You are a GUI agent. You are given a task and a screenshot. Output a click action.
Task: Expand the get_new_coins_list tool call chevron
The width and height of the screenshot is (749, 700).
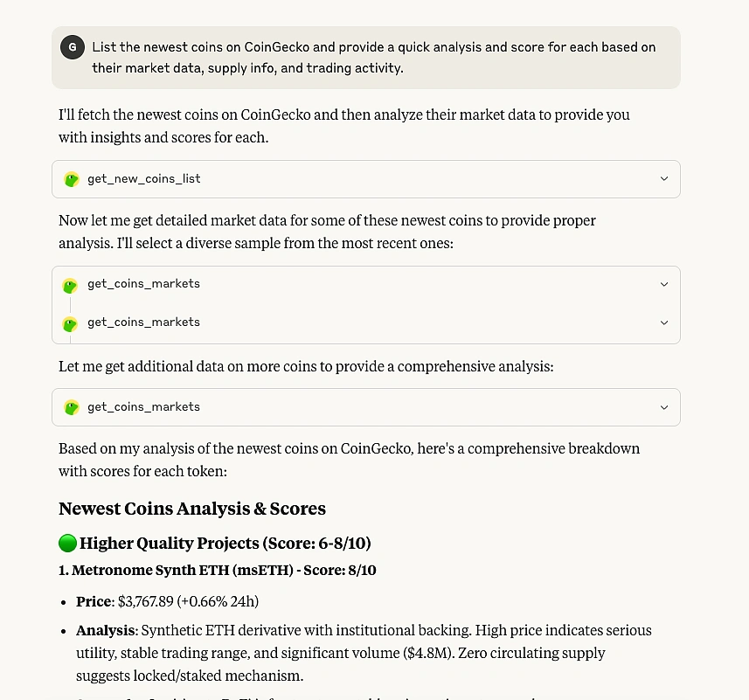click(x=664, y=179)
